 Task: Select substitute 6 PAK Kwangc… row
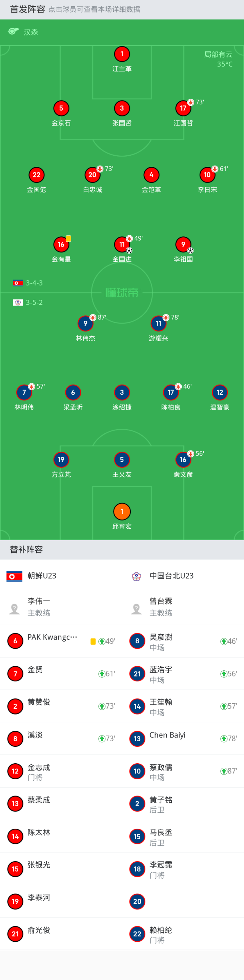pos(61,641)
